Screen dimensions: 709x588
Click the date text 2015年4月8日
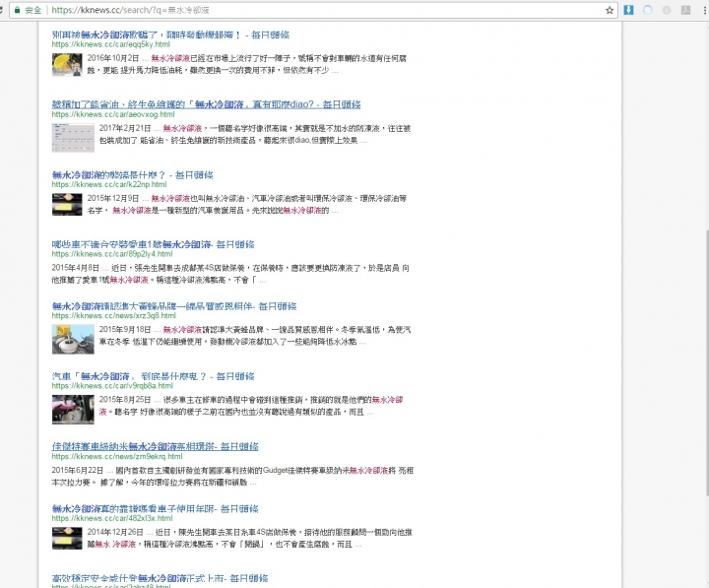(75, 268)
